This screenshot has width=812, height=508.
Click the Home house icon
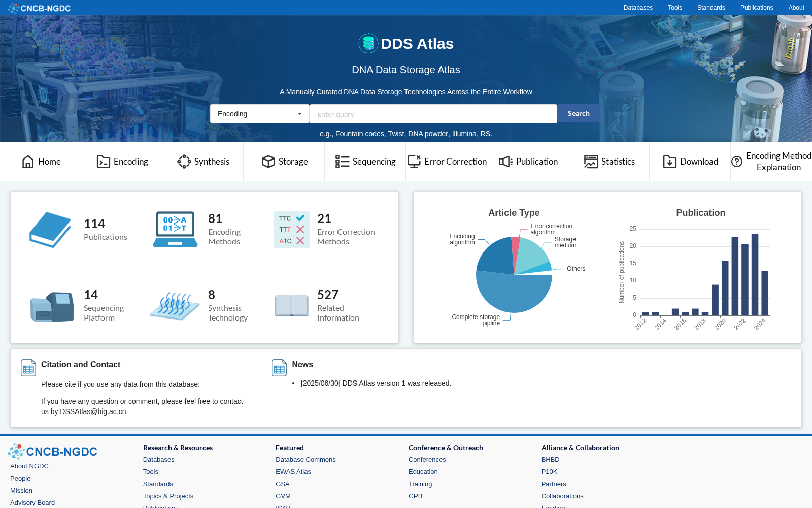click(x=28, y=162)
